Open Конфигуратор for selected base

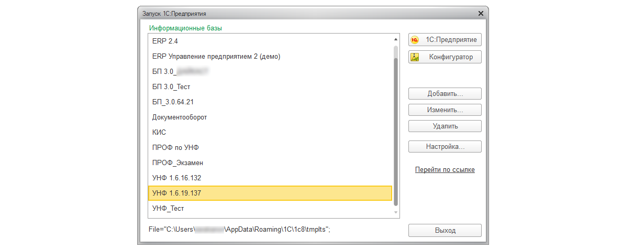[445, 57]
